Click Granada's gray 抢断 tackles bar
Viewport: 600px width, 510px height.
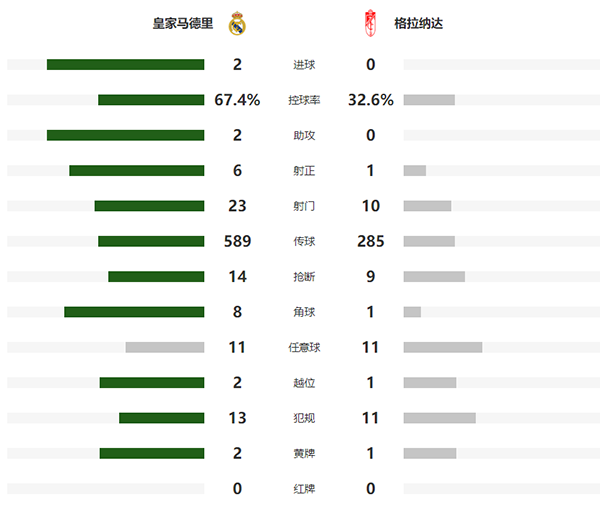434,277
